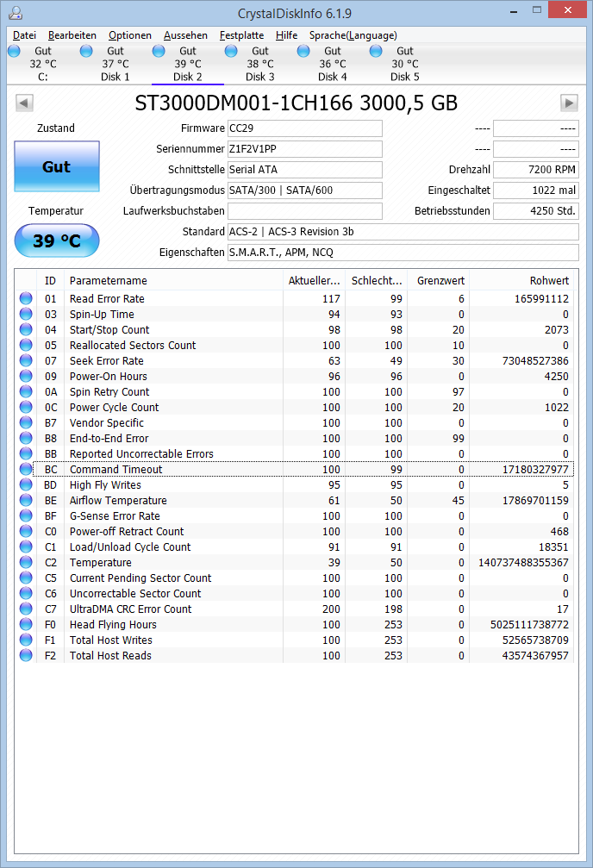Click status orb for Current Pending Sector Count
Image resolution: width=593 pixels, height=868 pixels.
pos(26,578)
